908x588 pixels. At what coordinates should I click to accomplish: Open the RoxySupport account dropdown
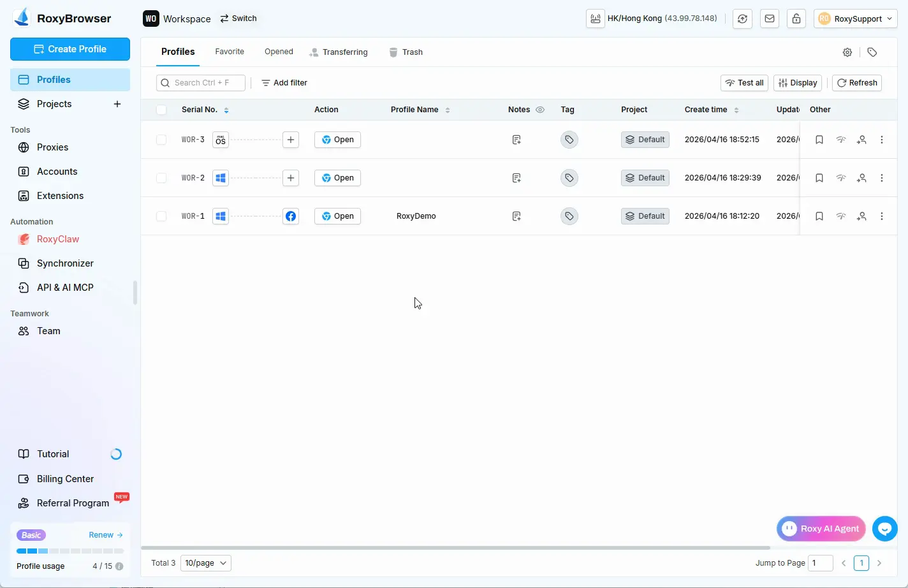[855, 18]
